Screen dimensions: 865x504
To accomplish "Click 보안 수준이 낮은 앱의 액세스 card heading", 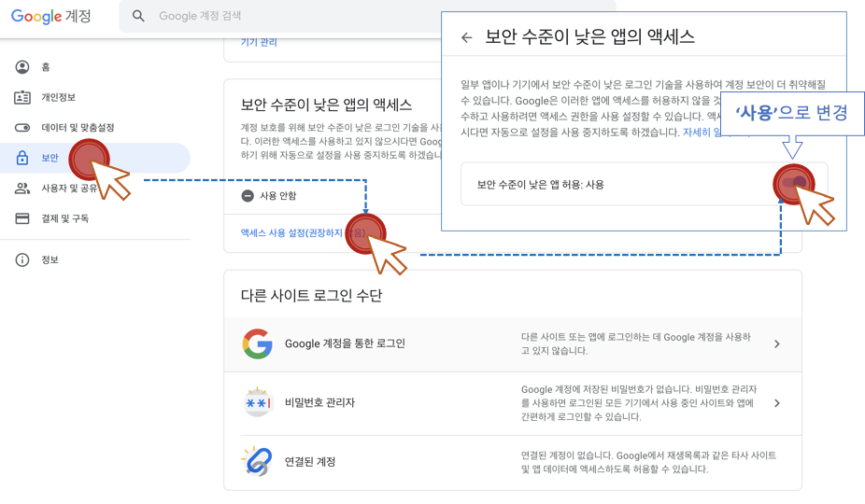I will (326, 105).
